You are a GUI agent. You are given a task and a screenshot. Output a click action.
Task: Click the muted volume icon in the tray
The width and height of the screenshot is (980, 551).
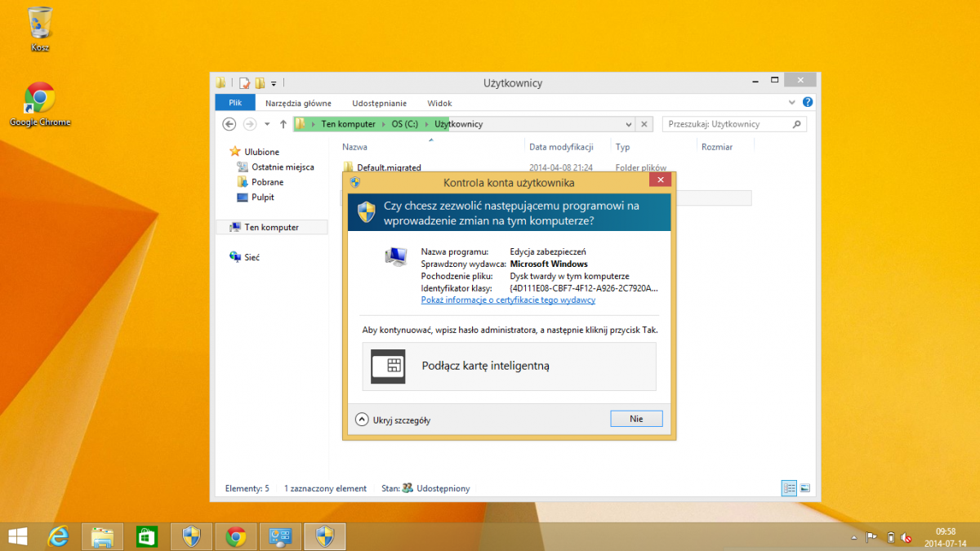point(907,537)
